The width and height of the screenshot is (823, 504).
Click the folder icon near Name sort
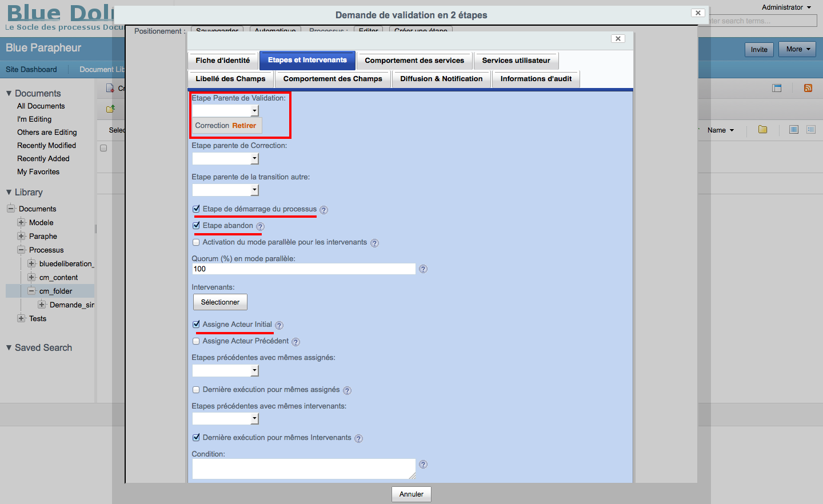click(x=762, y=130)
